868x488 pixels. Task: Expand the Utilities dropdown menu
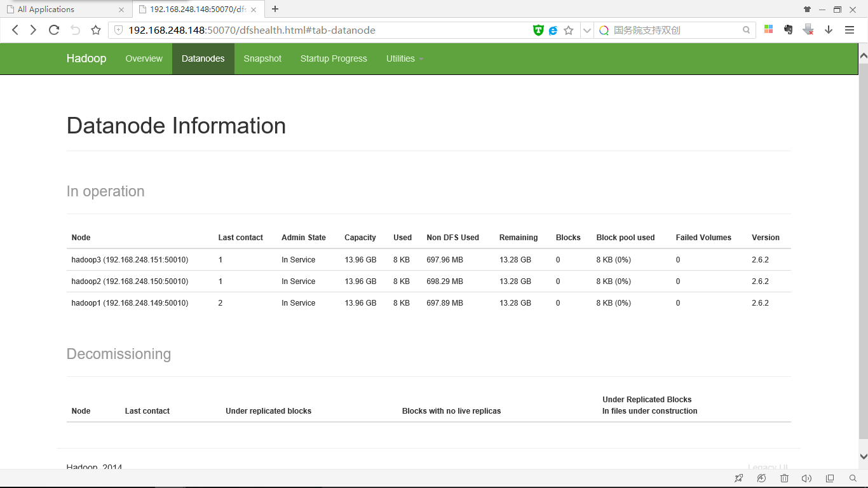[405, 58]
